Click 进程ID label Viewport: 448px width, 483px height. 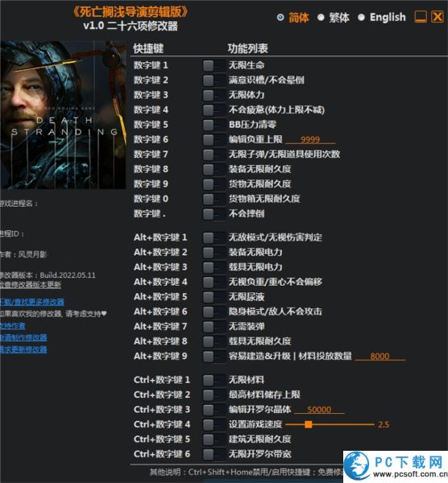tap(12, 233)
